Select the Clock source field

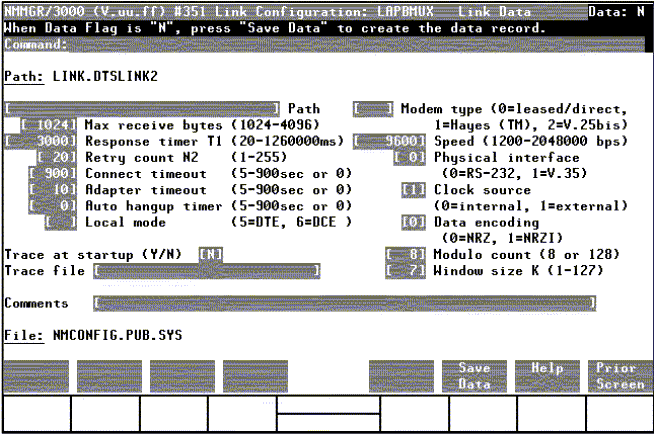(414, 190)
